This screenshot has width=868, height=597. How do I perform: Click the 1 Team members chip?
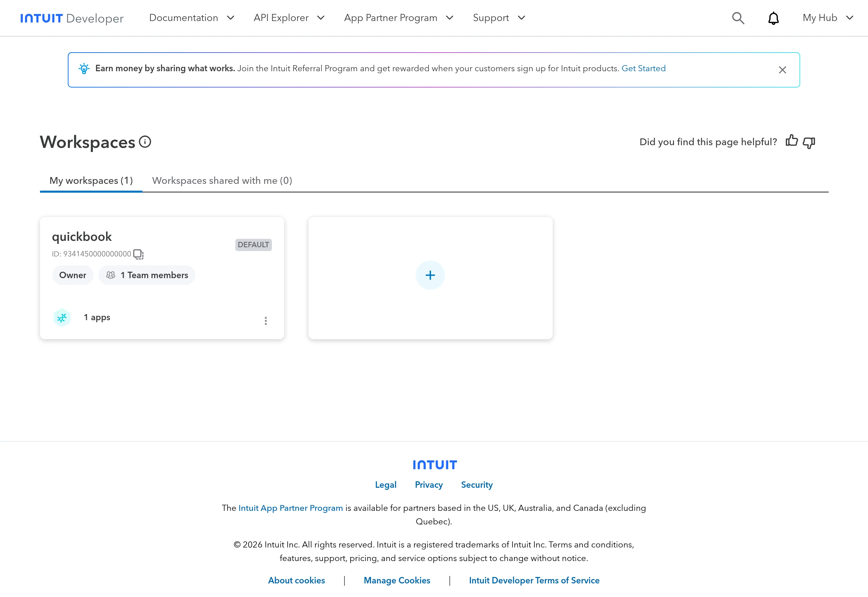pyautogui.click(x=146, y=275)
